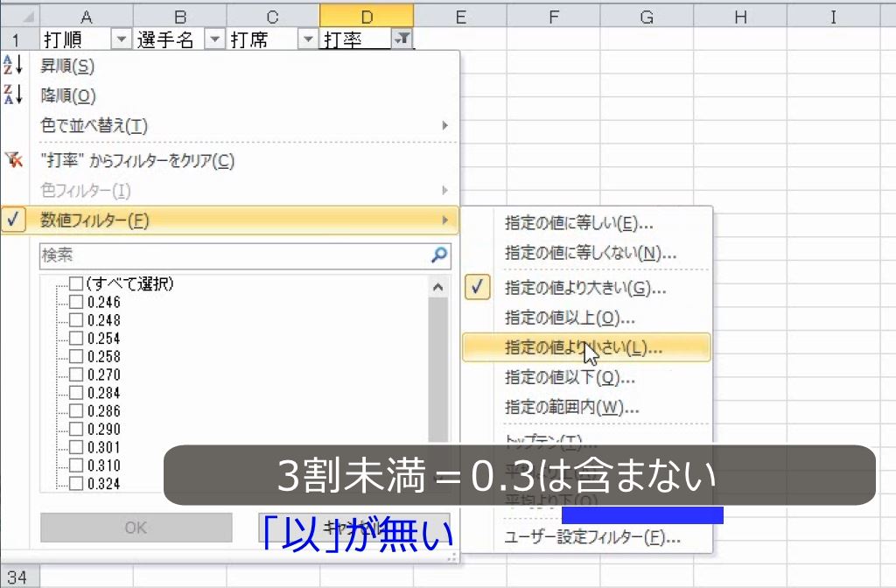
Task: Check the 0.324 value checkbox
Action: coord(75,484)
